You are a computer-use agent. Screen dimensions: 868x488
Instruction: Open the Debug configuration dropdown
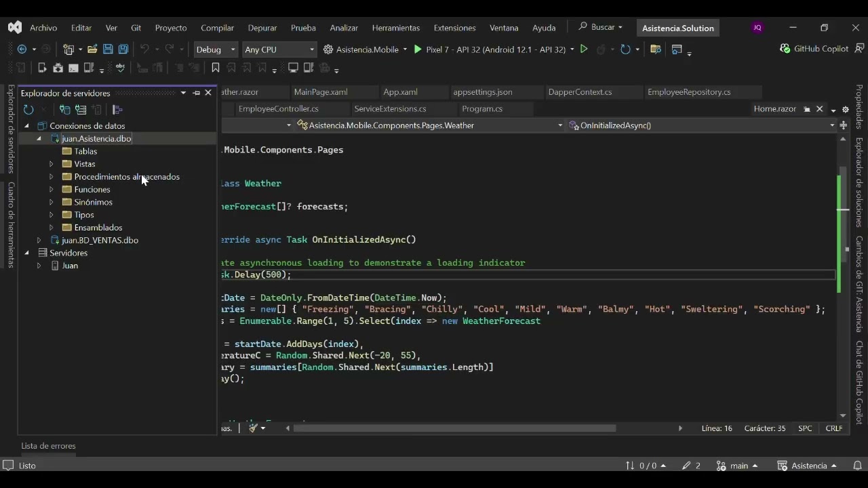(x=216, y=49)
